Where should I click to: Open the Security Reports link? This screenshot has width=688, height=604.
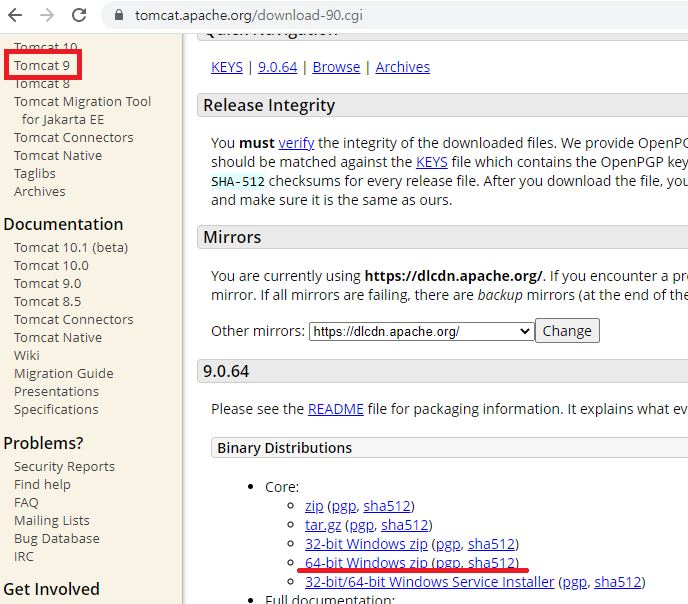tap(64, 467)
